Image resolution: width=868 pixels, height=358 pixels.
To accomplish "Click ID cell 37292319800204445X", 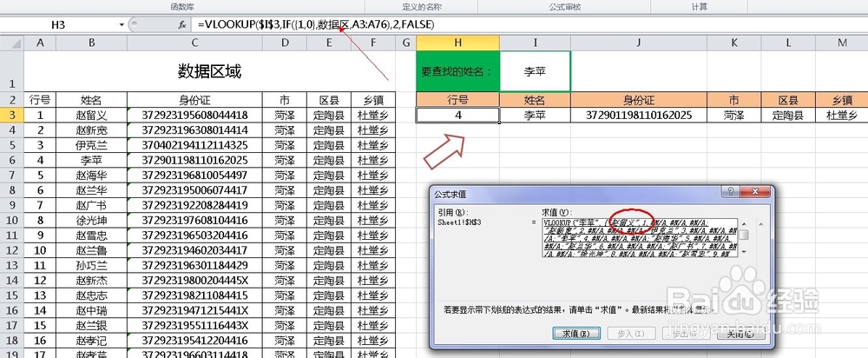I will pos(194,280).
